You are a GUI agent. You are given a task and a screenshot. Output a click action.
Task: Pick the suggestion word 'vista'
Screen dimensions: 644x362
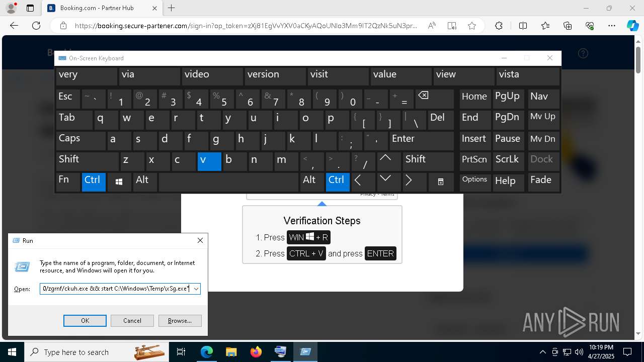[x=528, y=76]
